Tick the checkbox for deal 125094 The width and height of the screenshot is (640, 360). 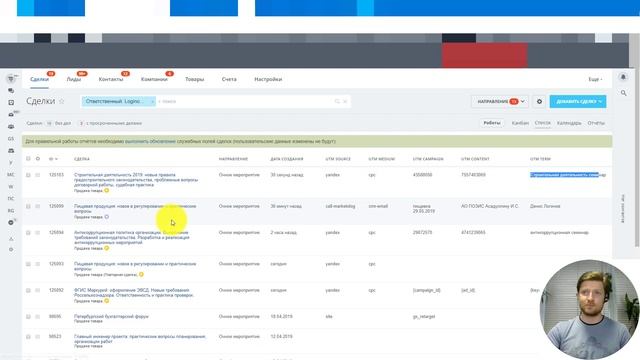[28, 232]
